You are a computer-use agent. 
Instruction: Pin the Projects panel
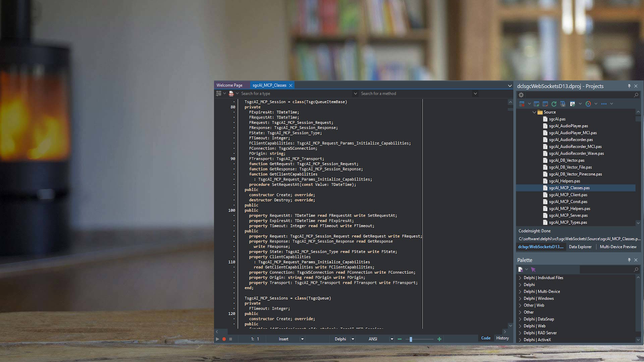point(629,86)
